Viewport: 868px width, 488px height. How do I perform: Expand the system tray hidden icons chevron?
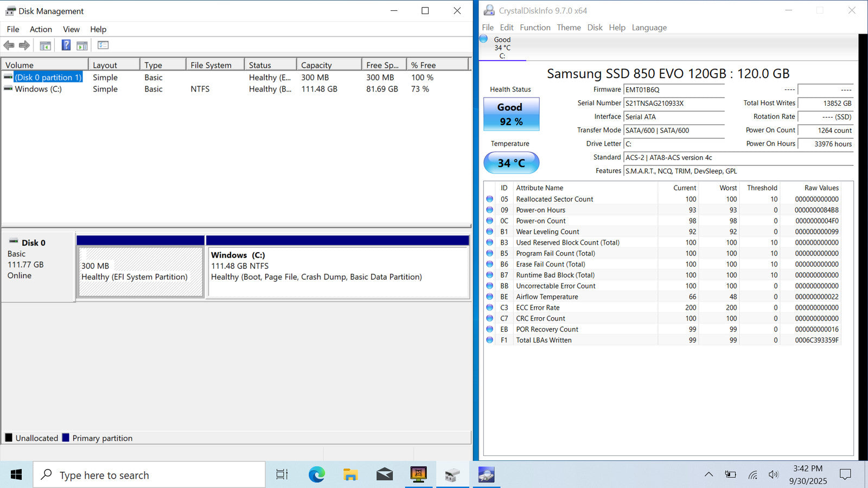(x=709, y=474)
